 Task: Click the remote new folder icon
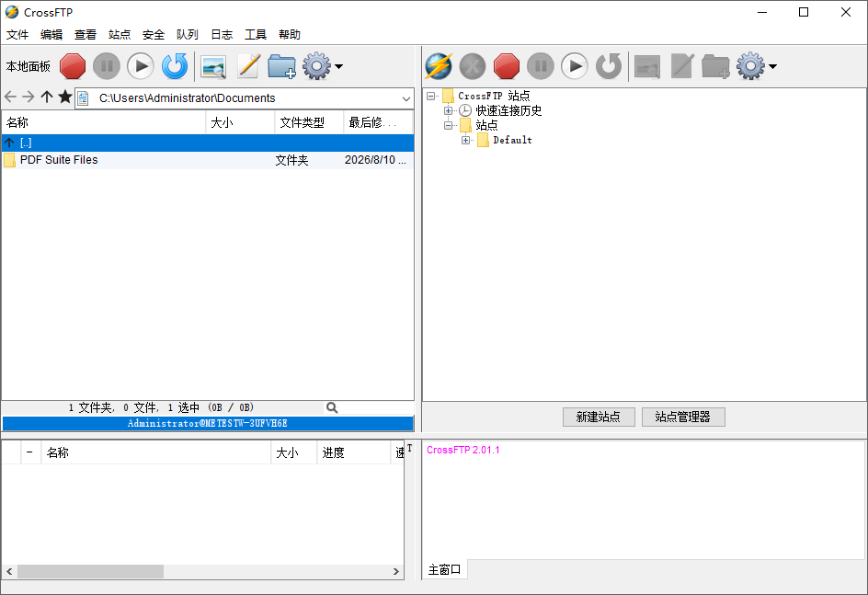point(715,66)
